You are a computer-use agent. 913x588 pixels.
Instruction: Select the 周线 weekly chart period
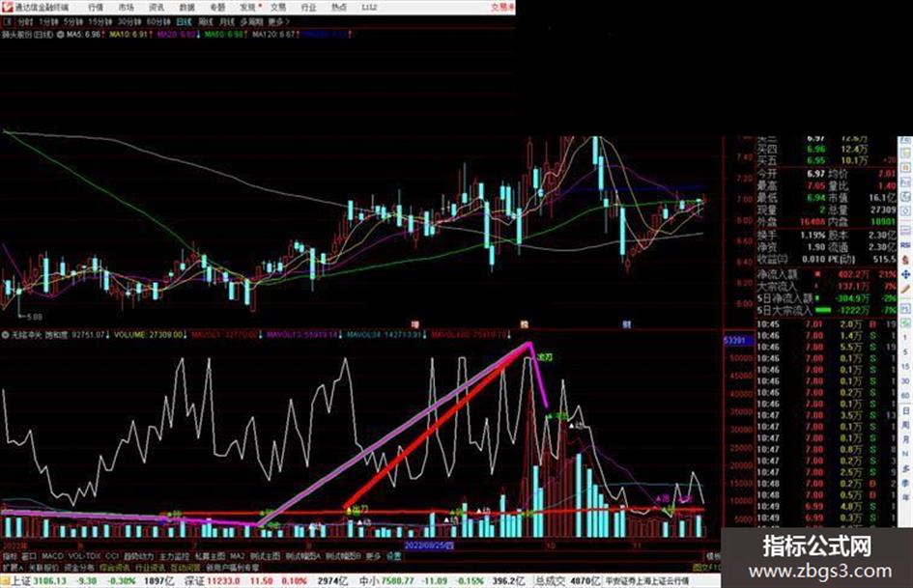tap(206, 21)
